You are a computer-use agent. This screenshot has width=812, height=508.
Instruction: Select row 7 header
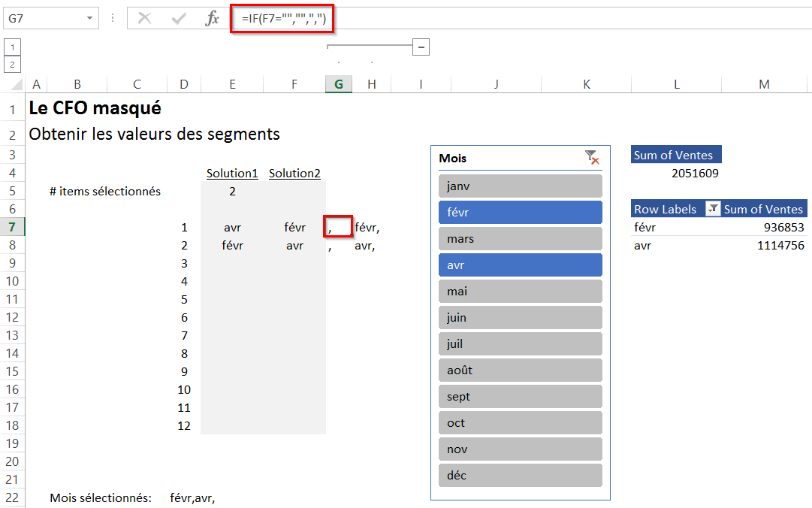pos(13,227)
